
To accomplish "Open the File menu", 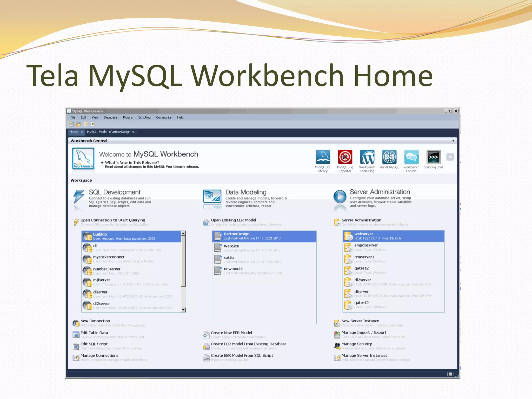I will click(73, 117).
